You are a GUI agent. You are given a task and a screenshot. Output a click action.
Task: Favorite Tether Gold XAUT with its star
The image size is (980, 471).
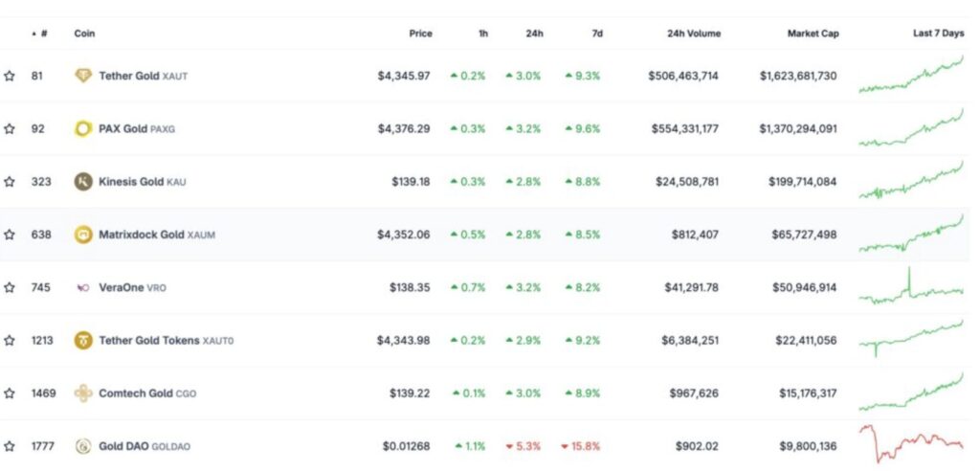pos(9,76)
